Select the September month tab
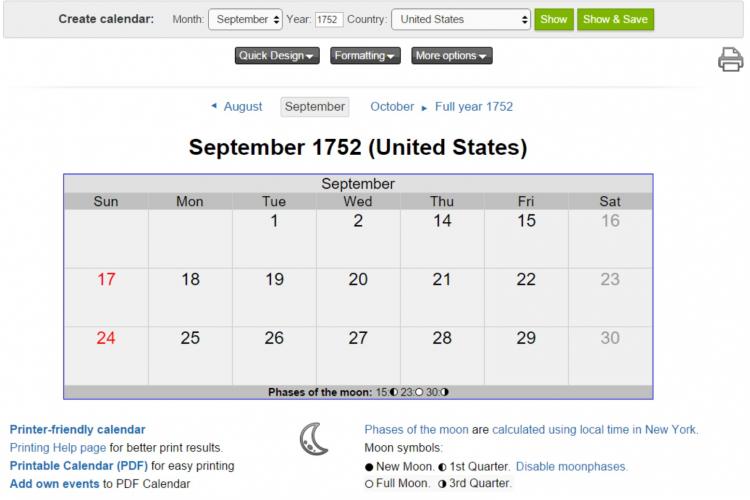The image size is (750, 500). [315, 107]
